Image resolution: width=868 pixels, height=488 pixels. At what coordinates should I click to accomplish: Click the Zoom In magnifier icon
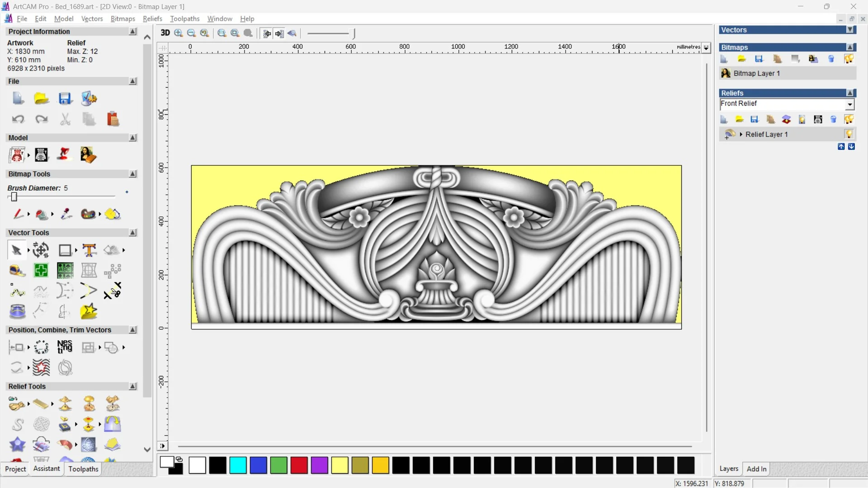tap(179, 33)
